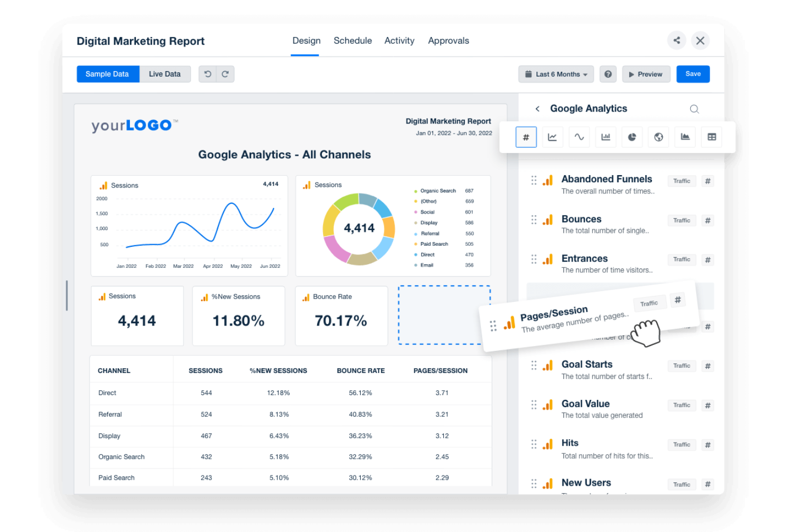Select the pie chart widget icon
Viewport: 798px width, 532px height.
[x=631, y=137]
